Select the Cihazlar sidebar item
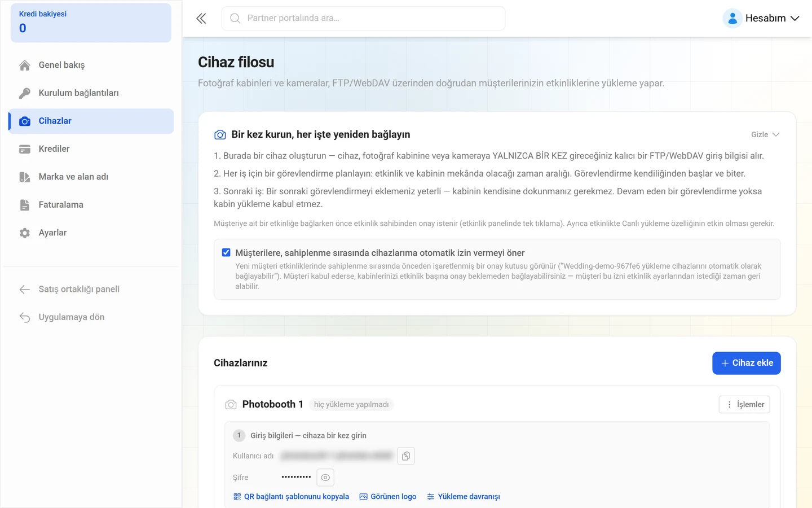This screenshot has height=508, width=812. [91, 121]
